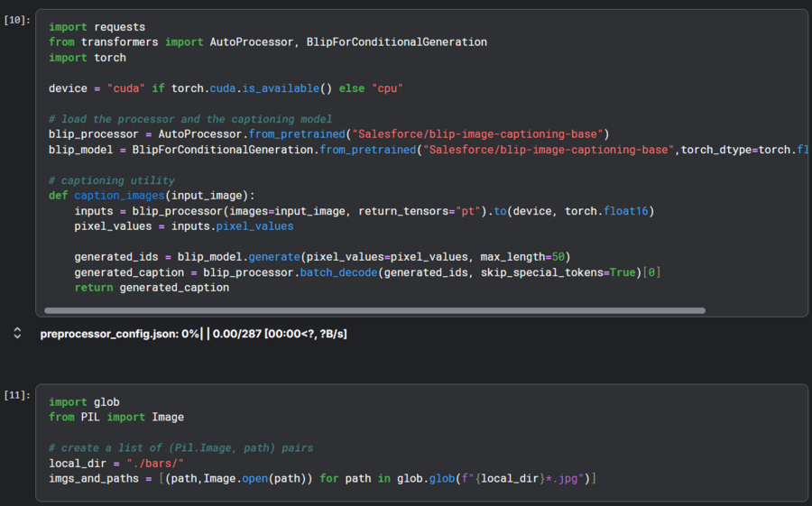Collapse the cell output using the chevron icon
Viewport: 812px width, 506px height.
[x=16, y=334]
